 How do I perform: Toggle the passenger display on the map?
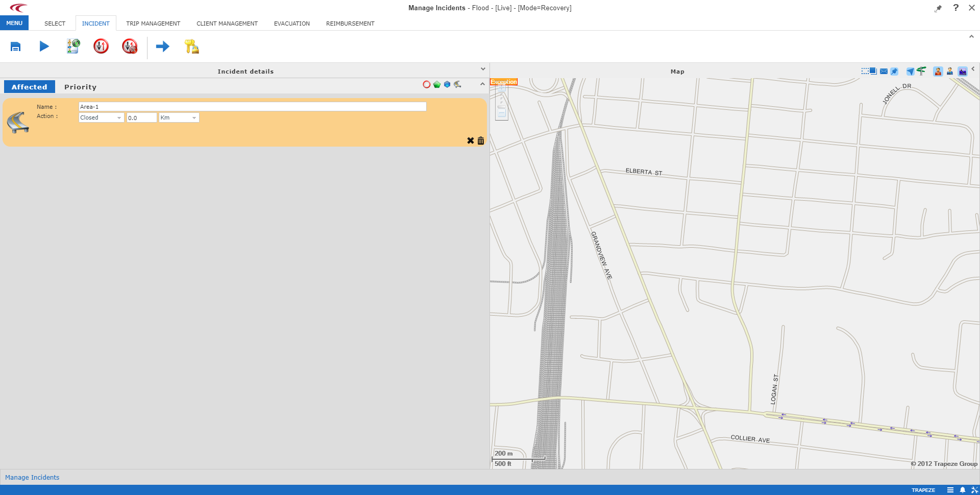coord(938,71)
